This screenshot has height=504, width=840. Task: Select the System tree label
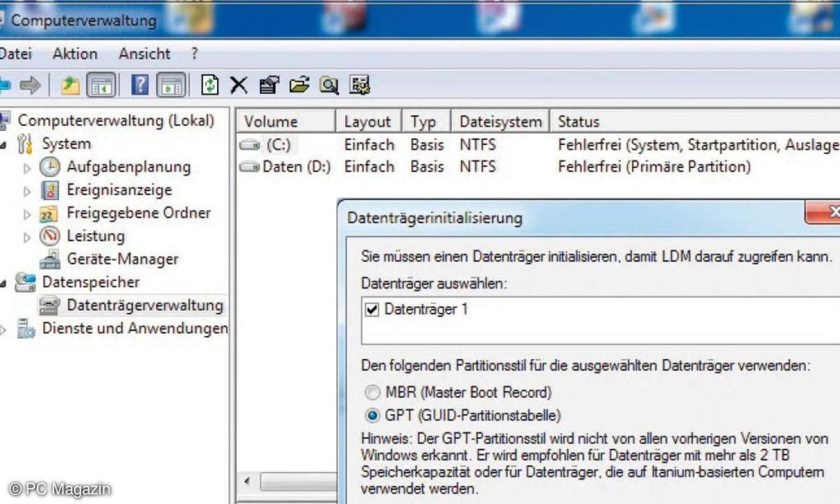[66, 144]
